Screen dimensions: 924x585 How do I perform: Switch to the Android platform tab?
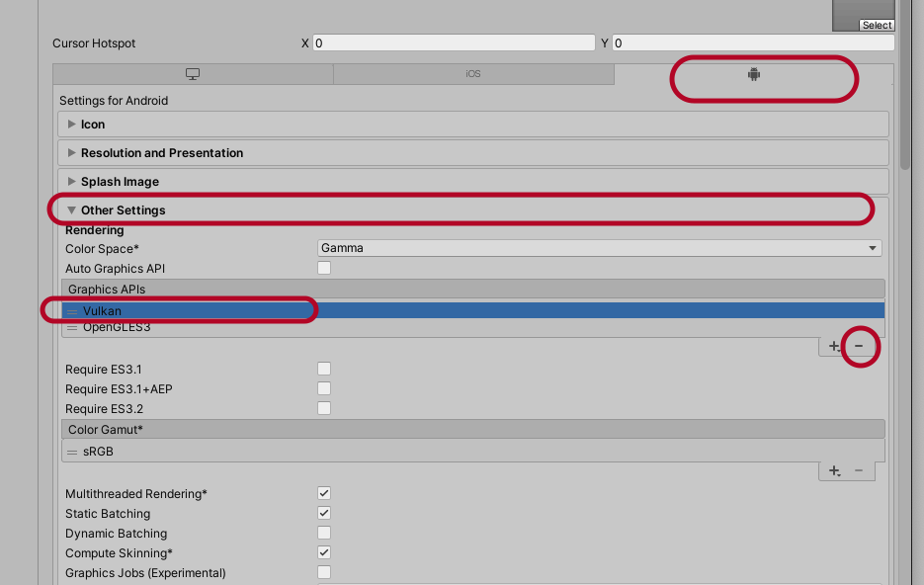tap(754, 74)
